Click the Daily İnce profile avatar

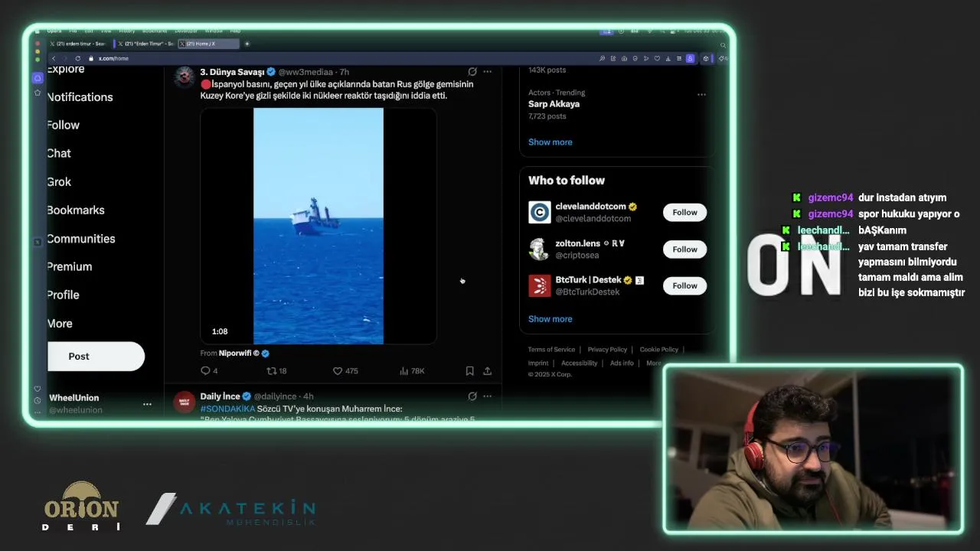[184, 402]
